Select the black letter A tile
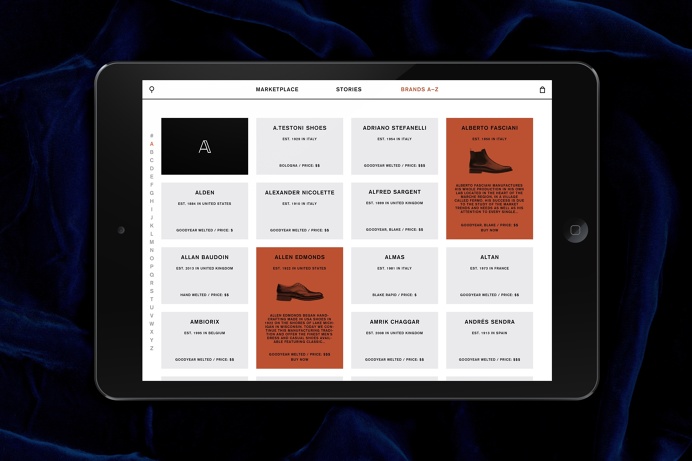 point(204,146)
